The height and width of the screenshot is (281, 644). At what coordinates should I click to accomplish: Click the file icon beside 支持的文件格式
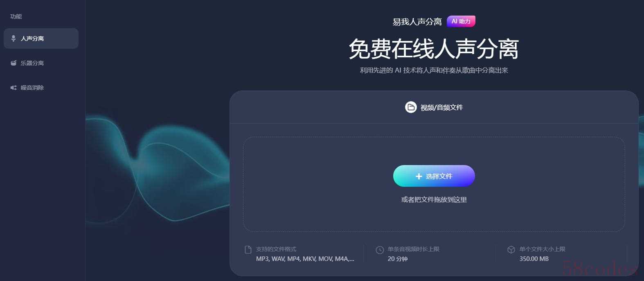248,250
